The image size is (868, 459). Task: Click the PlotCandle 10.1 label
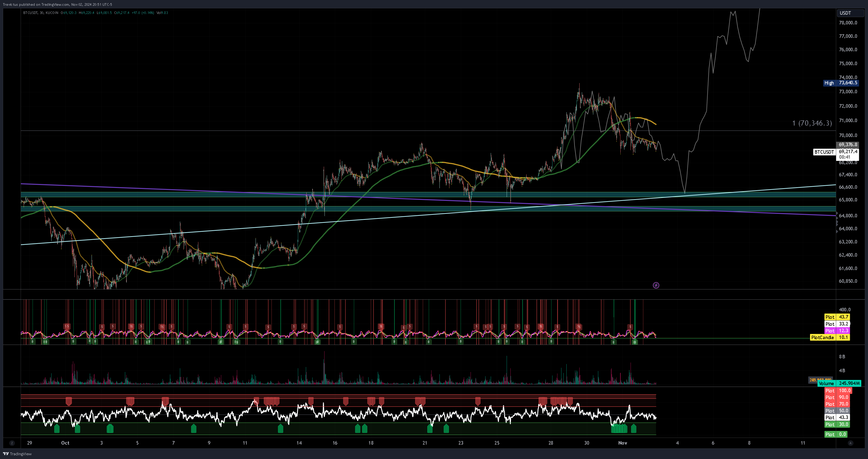830,337
